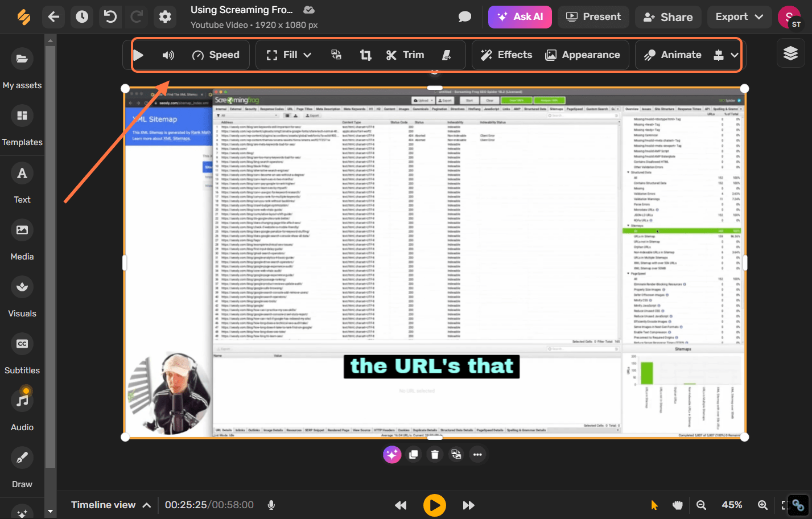Open the Text sidebar tab
The image size is (812, 519).
22,183
